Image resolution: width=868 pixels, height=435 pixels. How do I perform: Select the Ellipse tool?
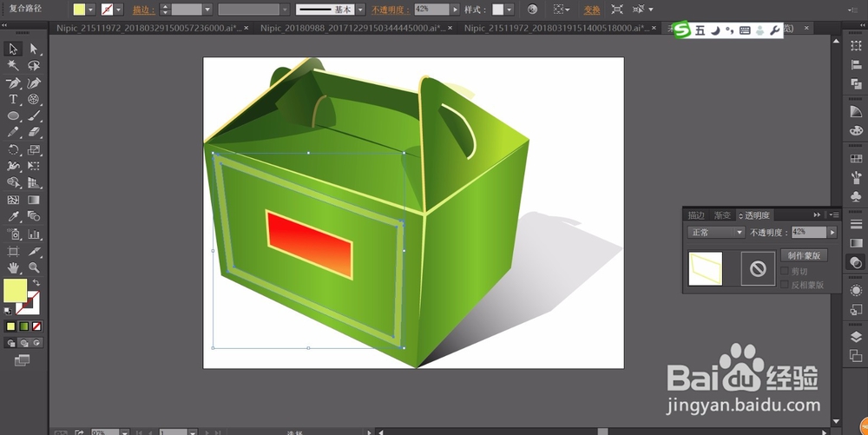pos(13,115)
